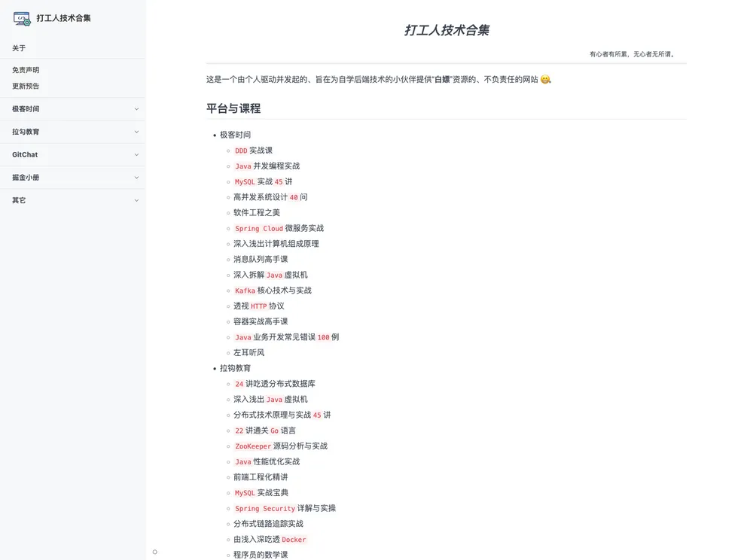Open the 打工人技术合集 sidebar title link
The width and height of the screenshot is (747, 560).
pos(63,18)
